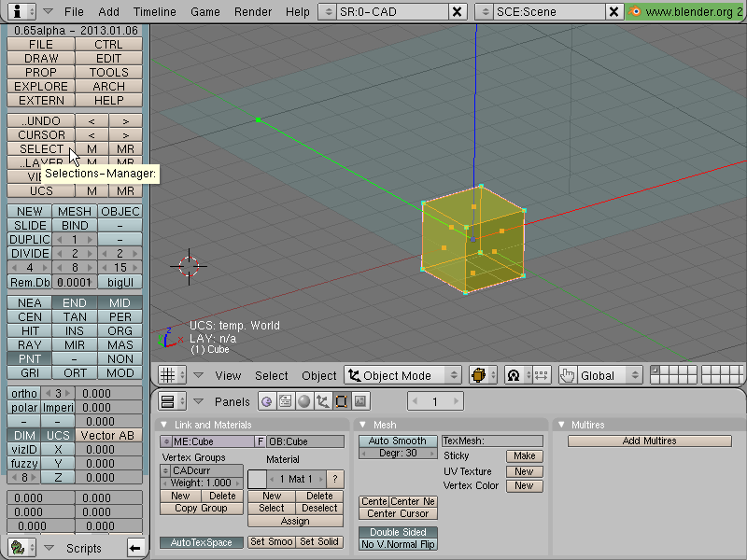The image size is (747, 560).
Task: Click the solid draw type cube icon
Action: pos(479,375)
